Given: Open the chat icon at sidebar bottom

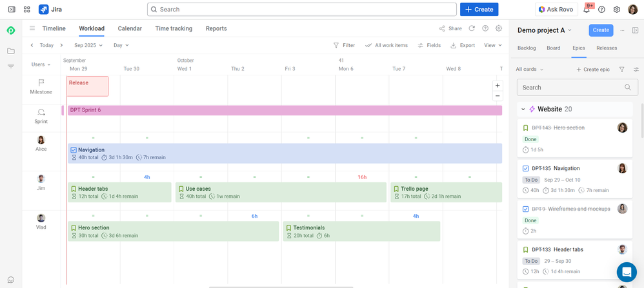Looking at the screenshot, I should pyautogui.click(x=11, y=280).
